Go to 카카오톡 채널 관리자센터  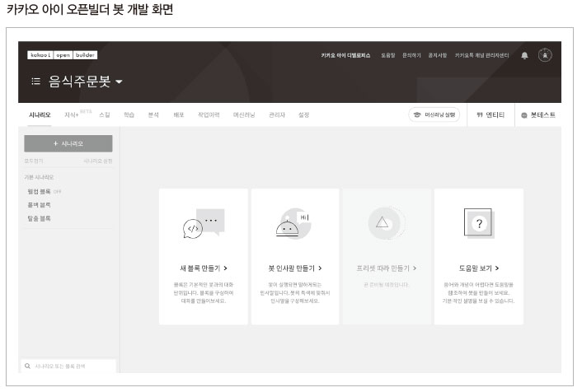pyautogui.click(x=481, y=55)
